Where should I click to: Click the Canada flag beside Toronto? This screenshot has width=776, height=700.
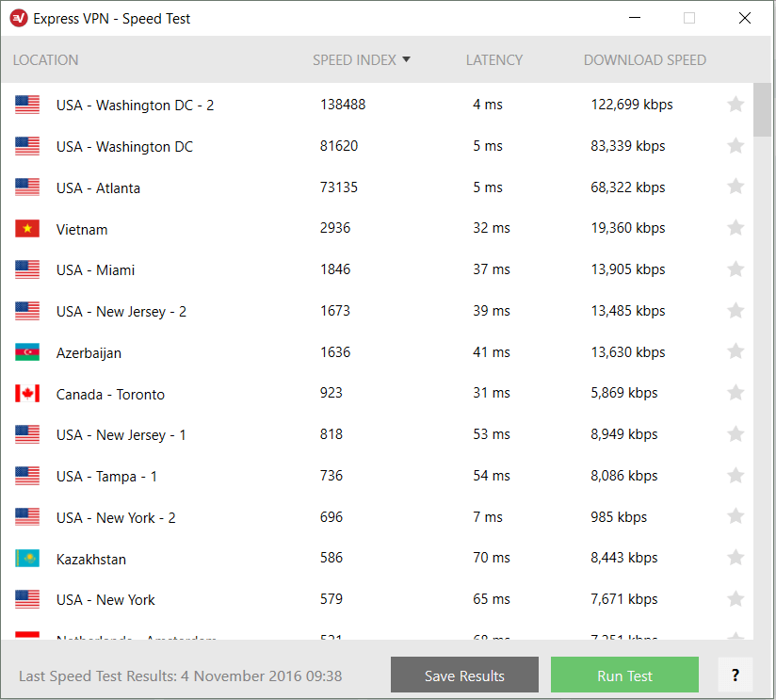tap(26, 393)
